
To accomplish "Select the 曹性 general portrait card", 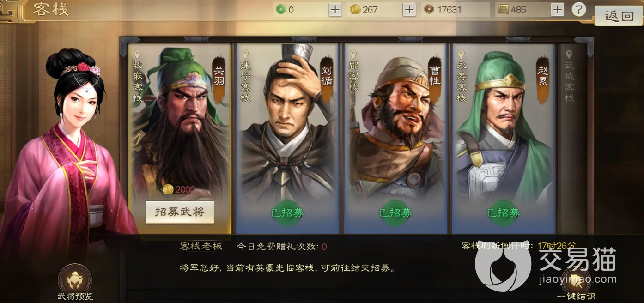I will (395, 139).
